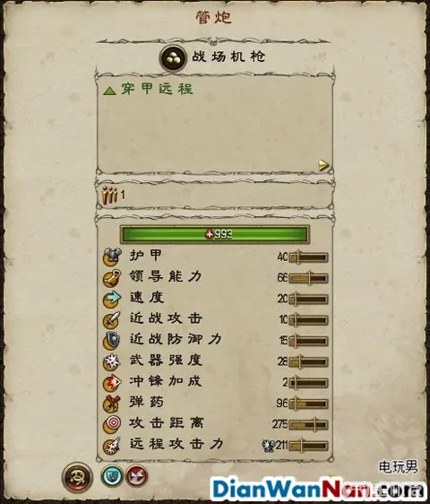
Task: Click the 攻击距离 range target icon
Action: [x=112, y=424]
